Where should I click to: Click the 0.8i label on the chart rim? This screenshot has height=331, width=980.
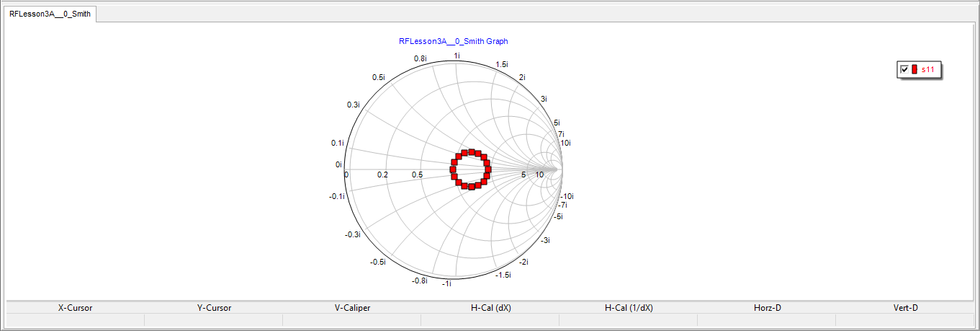(x=420, y=58)
